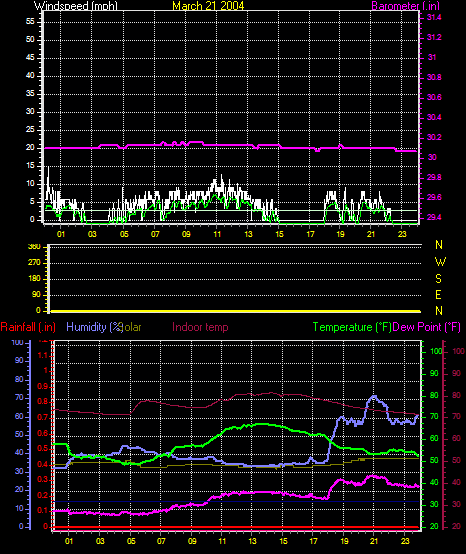Image resolution: width=466 pixels, height=554 pixels.
Task: Click the E compass label of direction chart
Action: 438,295
